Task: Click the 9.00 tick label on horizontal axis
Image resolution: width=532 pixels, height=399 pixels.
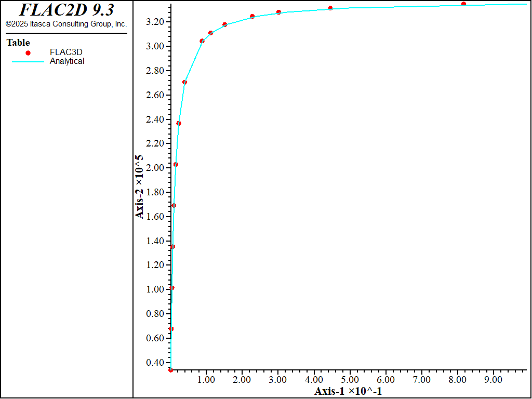Action: pos(493,380)
